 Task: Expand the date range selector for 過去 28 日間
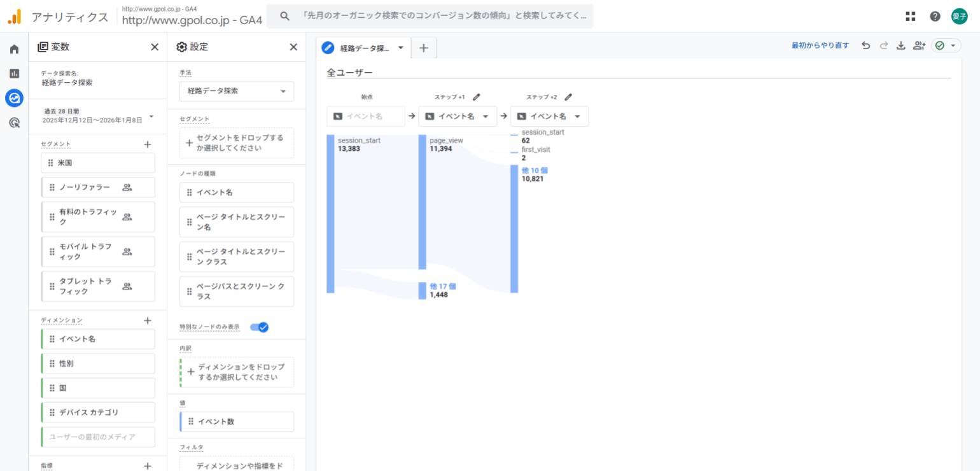point(151,117)
